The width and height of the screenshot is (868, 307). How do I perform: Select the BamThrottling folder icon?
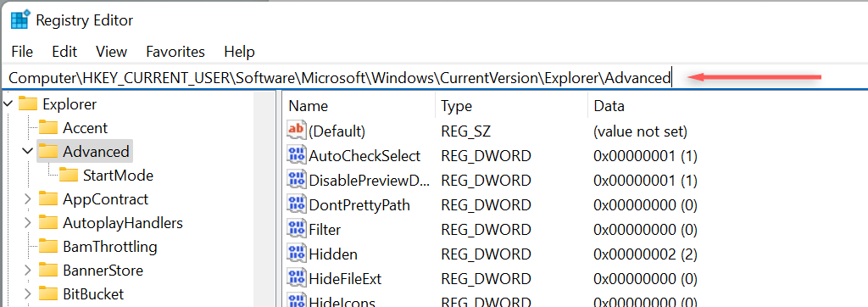click(x=48, y=246)
